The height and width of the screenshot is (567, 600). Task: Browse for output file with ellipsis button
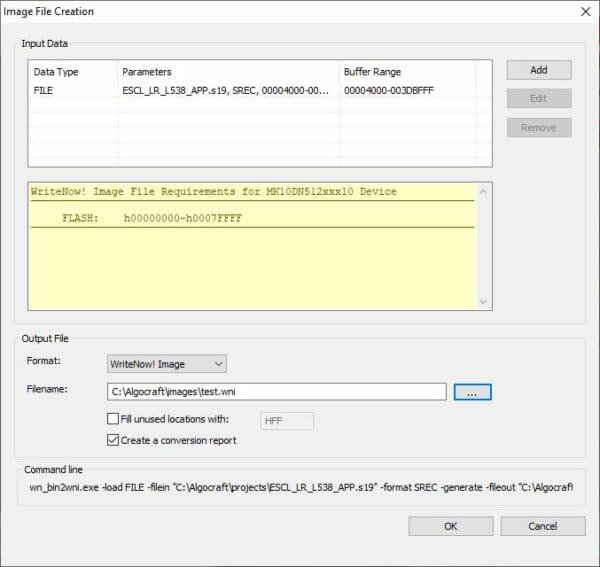pos(473,393)
